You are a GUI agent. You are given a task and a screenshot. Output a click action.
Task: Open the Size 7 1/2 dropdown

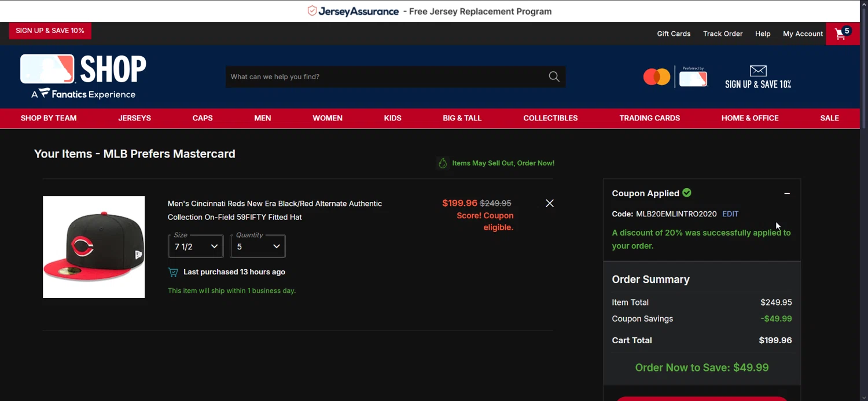coord(196,247)
